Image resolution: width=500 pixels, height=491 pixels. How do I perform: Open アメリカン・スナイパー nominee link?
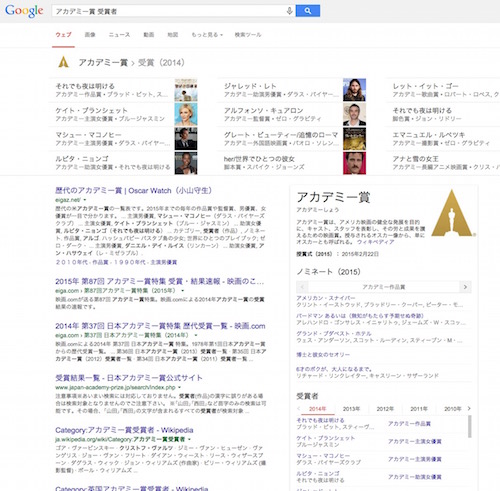(x=326, y=298)
